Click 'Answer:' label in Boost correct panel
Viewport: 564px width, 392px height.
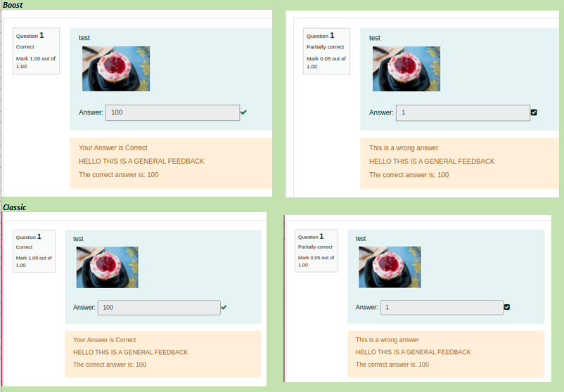(x=91, y=112)
